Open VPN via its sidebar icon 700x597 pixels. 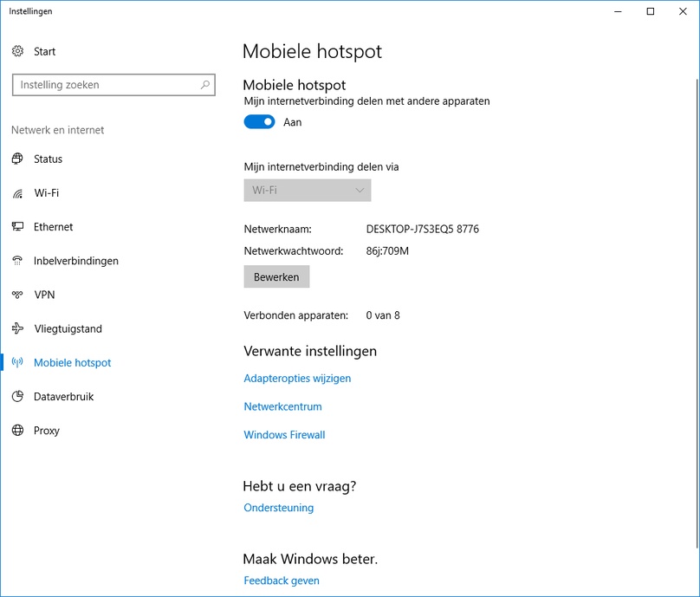[x=17, y=295]
